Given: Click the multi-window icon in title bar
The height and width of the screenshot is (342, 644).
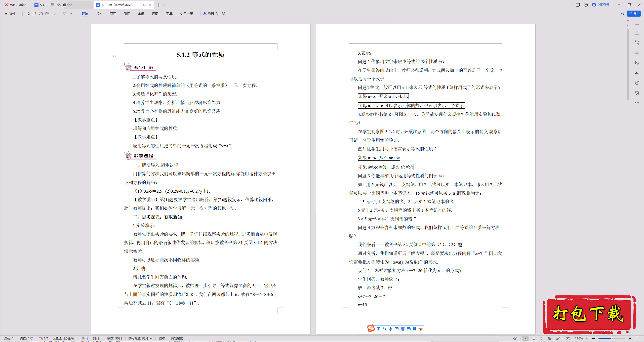Looking at the screenshot, I should point(578,5).
